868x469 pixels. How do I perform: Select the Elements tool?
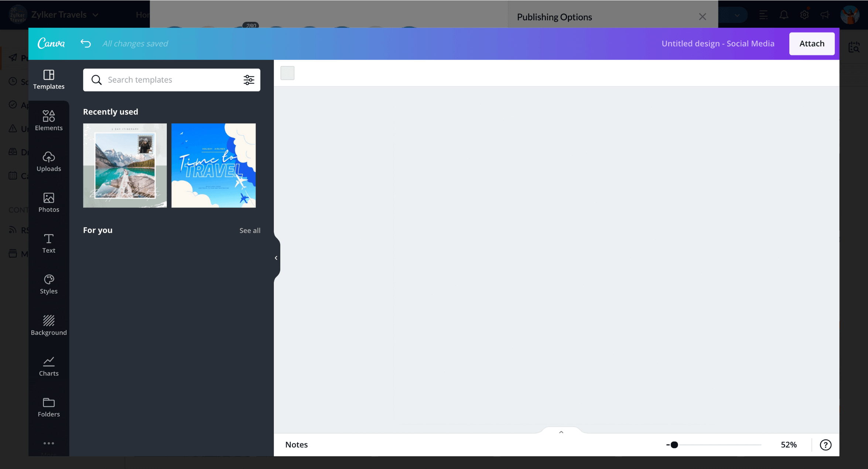48,120
